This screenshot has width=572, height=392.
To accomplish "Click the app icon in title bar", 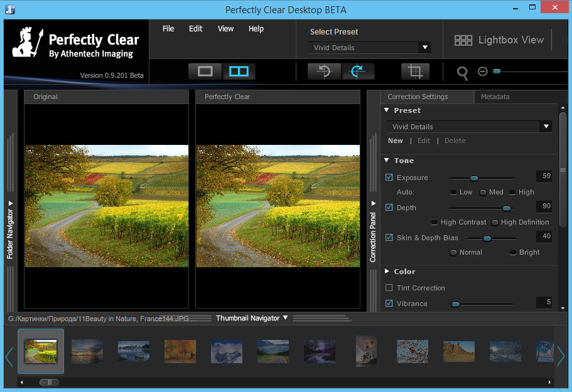I will pos(10,9).
